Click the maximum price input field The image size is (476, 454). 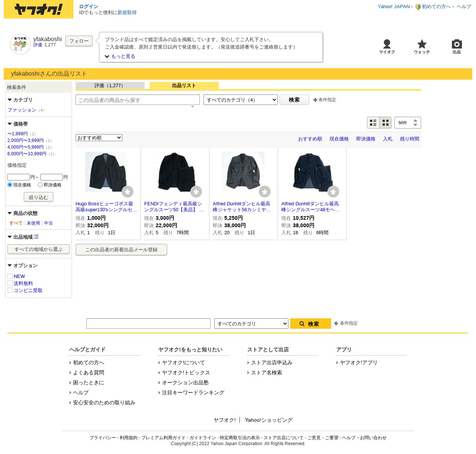point(52,177)
